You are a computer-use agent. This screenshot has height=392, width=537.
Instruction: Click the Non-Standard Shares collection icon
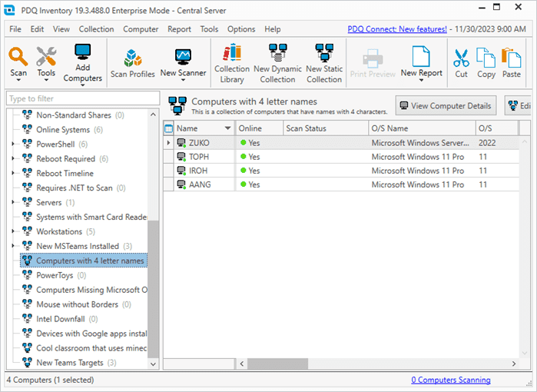coord(27,115)
